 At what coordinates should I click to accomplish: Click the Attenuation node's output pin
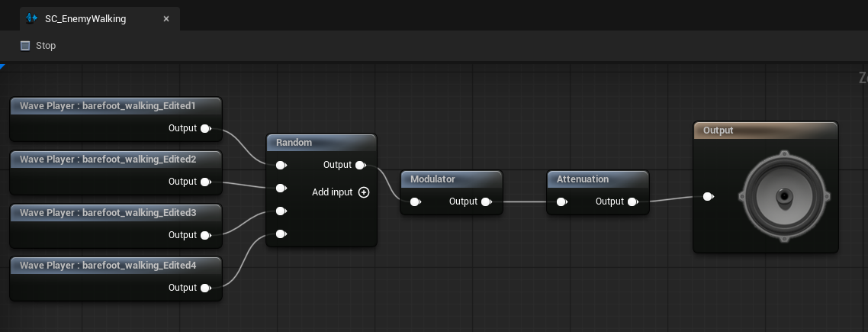(632, 201)
